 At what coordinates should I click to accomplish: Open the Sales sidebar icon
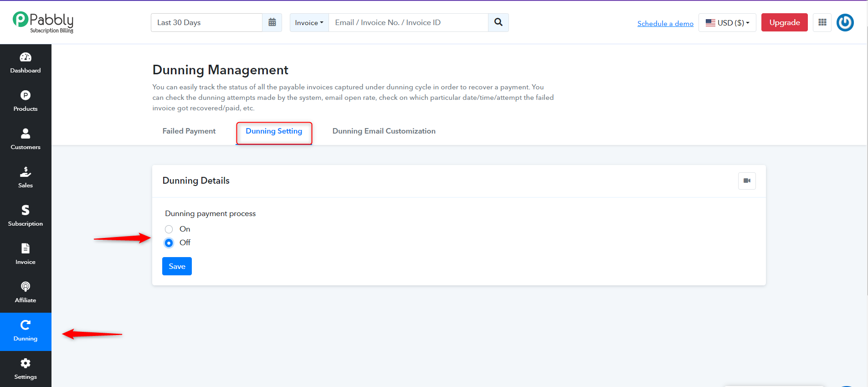[x=26, y=172]
